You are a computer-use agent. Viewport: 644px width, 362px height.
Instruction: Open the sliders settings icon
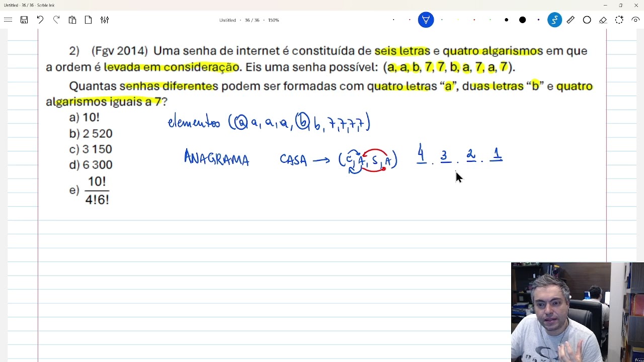point(105,20)
